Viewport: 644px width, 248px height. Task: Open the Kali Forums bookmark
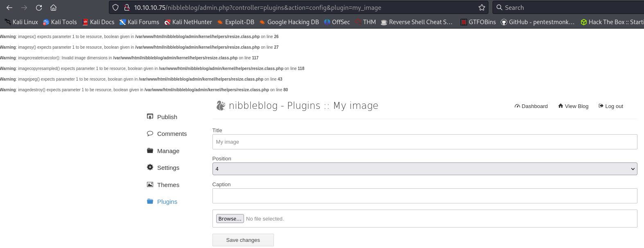(140, 22)
